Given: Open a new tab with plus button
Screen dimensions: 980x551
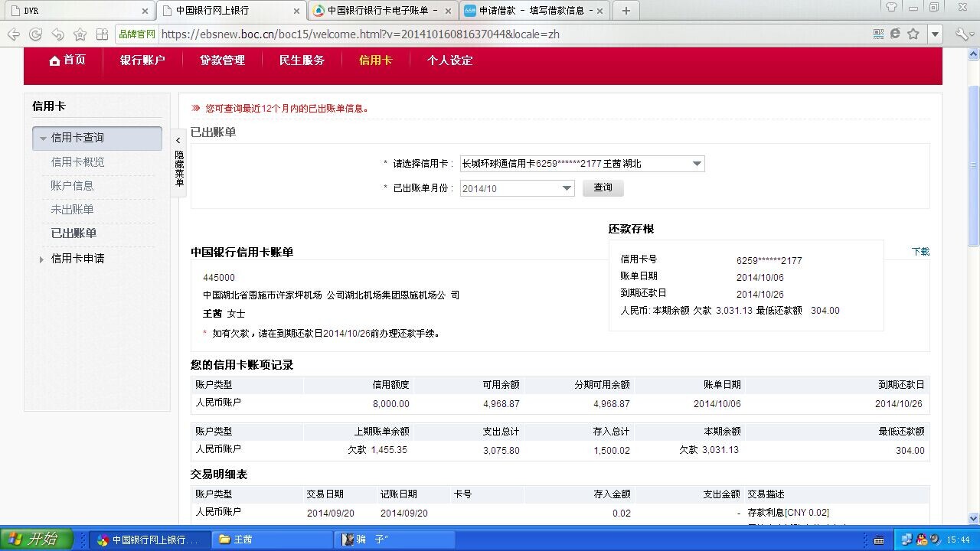Looking at the screenshot, I should 626,11.
